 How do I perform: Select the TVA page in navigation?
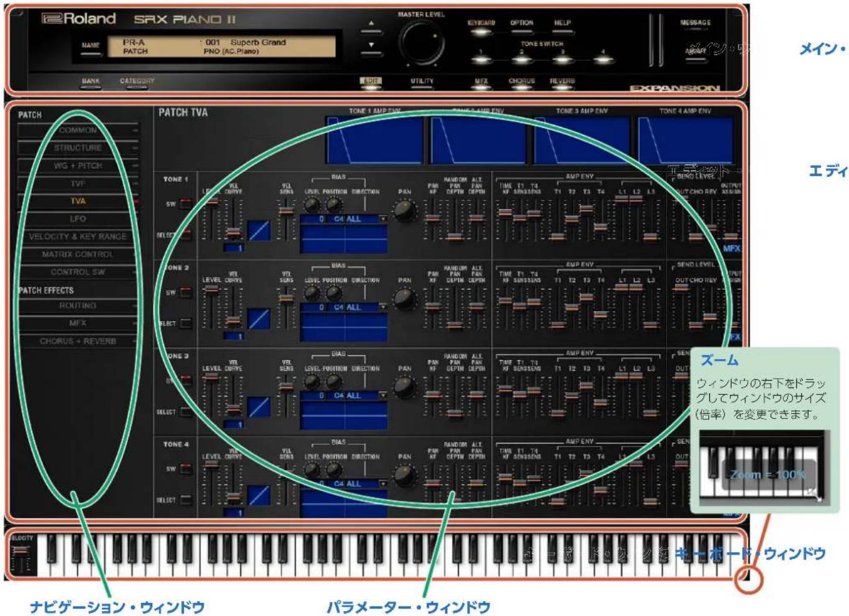78,201
